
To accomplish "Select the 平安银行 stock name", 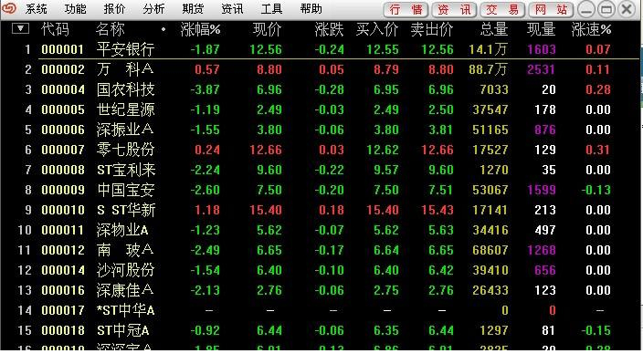I will click(x=125, y=49).
